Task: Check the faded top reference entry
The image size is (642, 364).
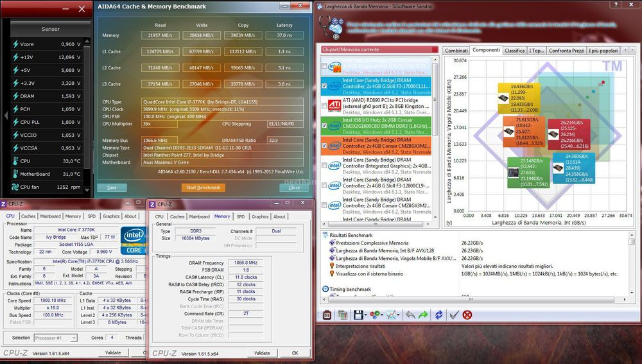Action: (x=325, y=66)
